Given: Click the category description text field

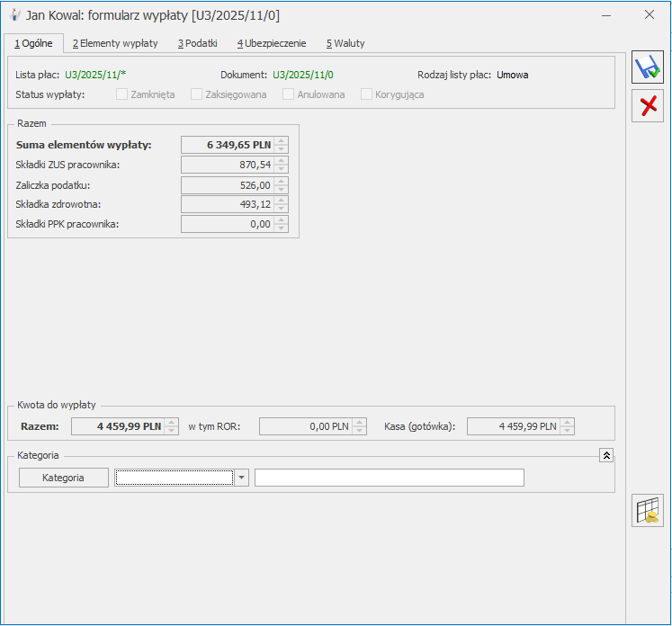Looking at the screenshot, I should coord(389,478).
